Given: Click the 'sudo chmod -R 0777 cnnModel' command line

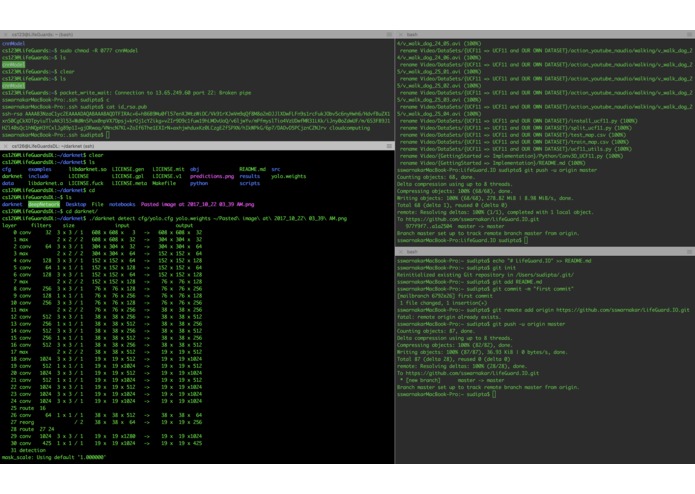Looking at the screenshot, I should coord(70,51).
